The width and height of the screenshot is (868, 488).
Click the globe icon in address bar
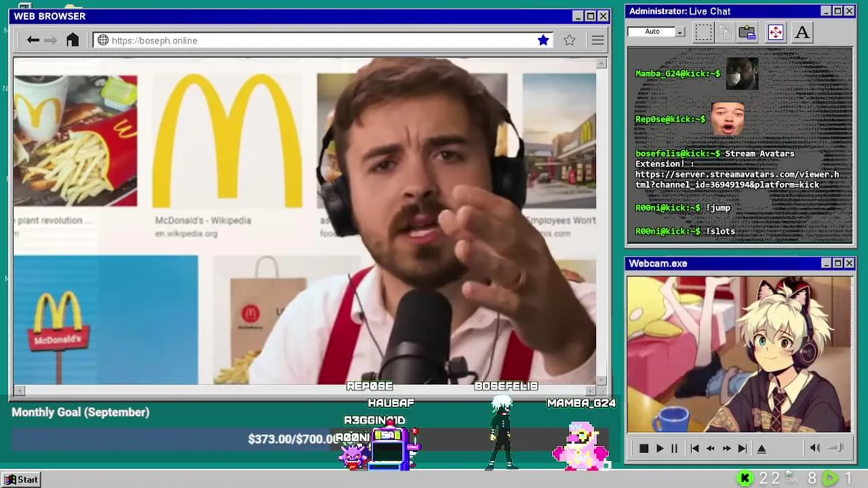click(103, 40)
